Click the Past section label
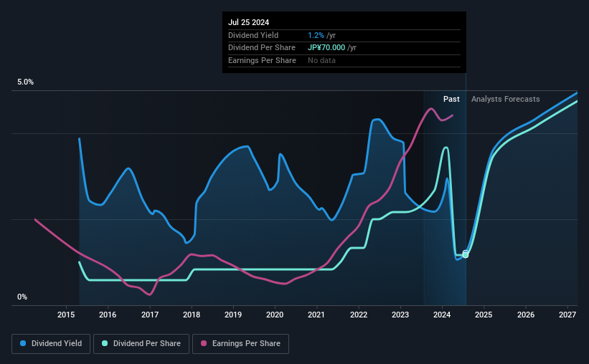 (x=451, y=99)
